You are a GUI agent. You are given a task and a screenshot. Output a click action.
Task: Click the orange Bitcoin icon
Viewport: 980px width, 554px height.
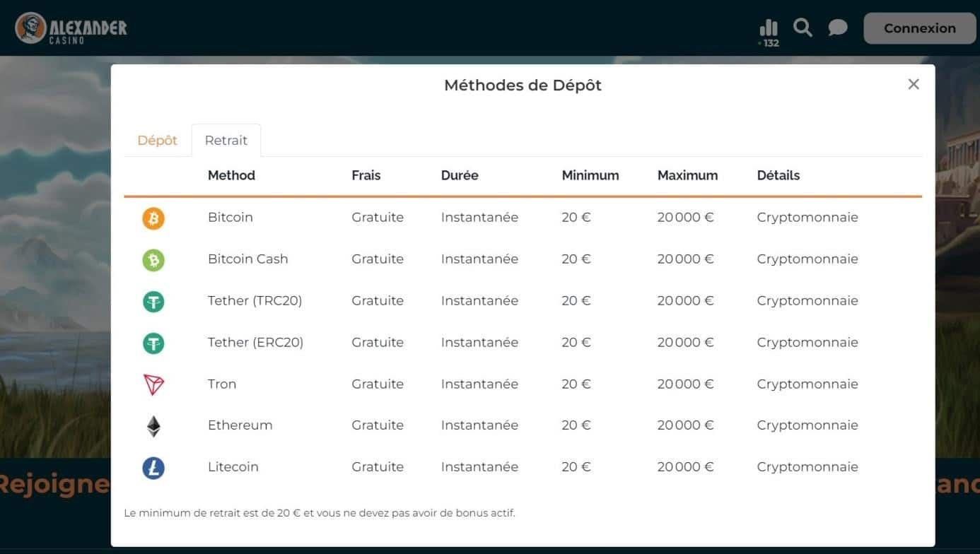coord(153,218)
